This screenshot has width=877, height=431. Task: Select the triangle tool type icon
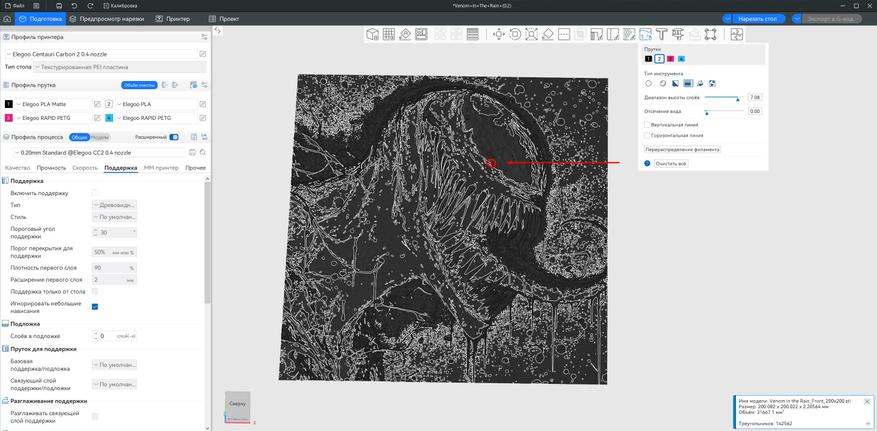(675, 83)
